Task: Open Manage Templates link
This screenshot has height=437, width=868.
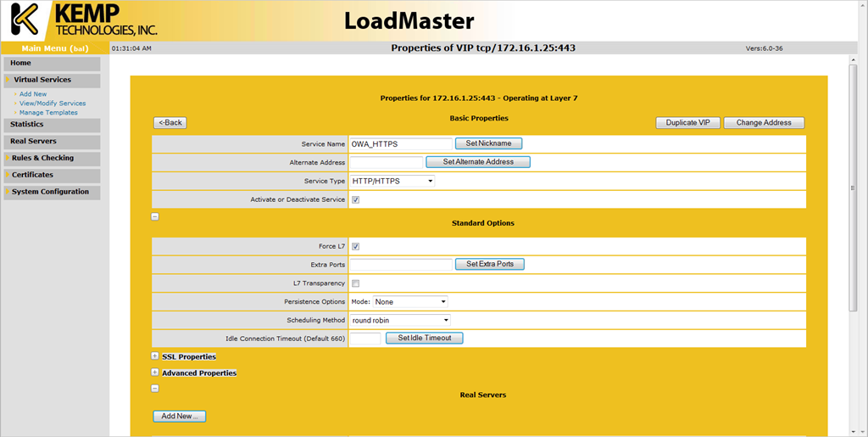Action: [48, 113]
